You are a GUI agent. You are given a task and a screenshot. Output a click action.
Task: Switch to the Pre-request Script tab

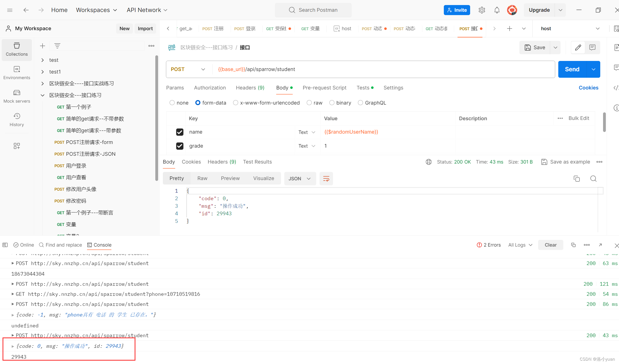324,88
